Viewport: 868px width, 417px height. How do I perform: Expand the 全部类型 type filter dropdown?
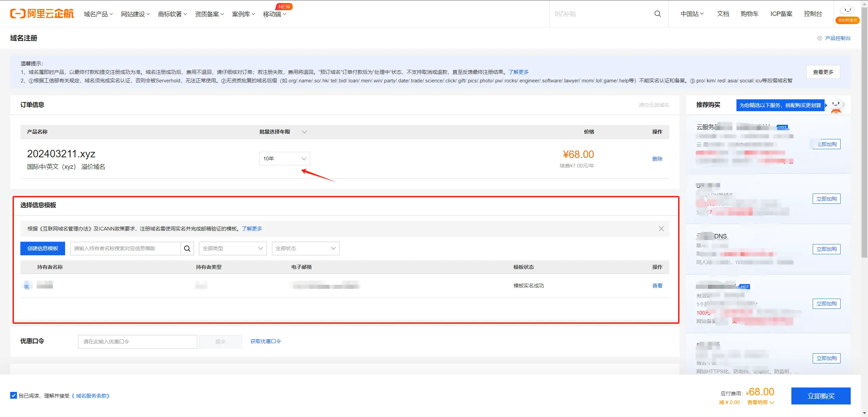[x=232, y=248]
